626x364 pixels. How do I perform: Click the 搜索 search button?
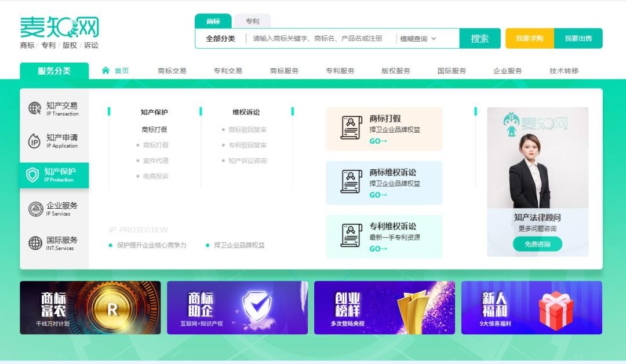480,38
